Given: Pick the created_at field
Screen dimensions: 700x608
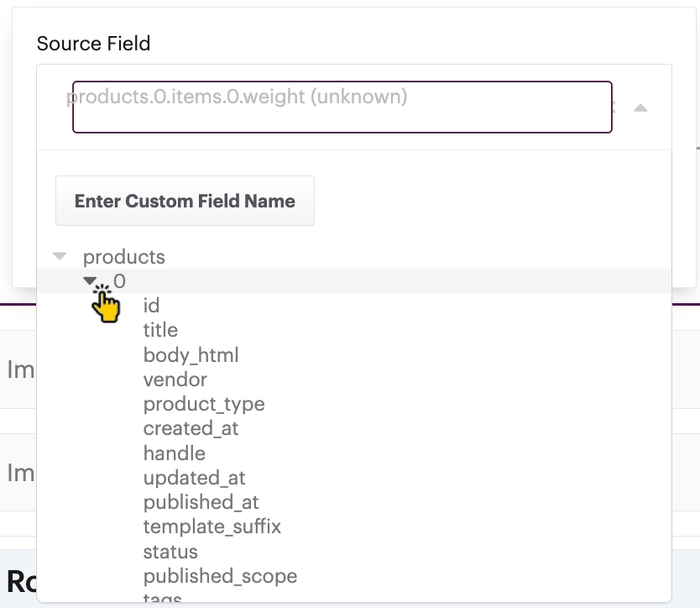Looking at the screenshot, I should coord(191,428).
